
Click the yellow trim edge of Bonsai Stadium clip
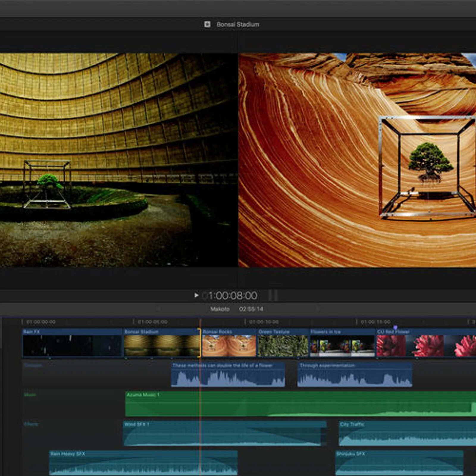tap(199, 343)
